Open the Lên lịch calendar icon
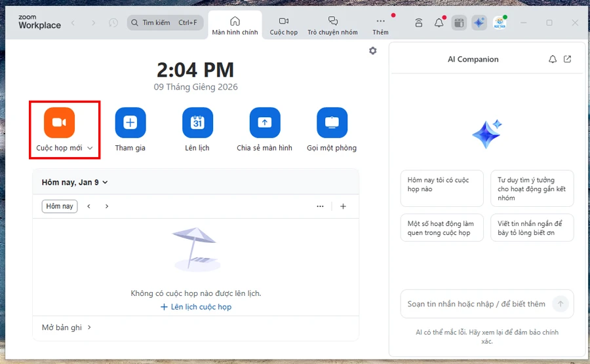The height and width of the screenshot is (364, 590). click(x=197, y=122)
